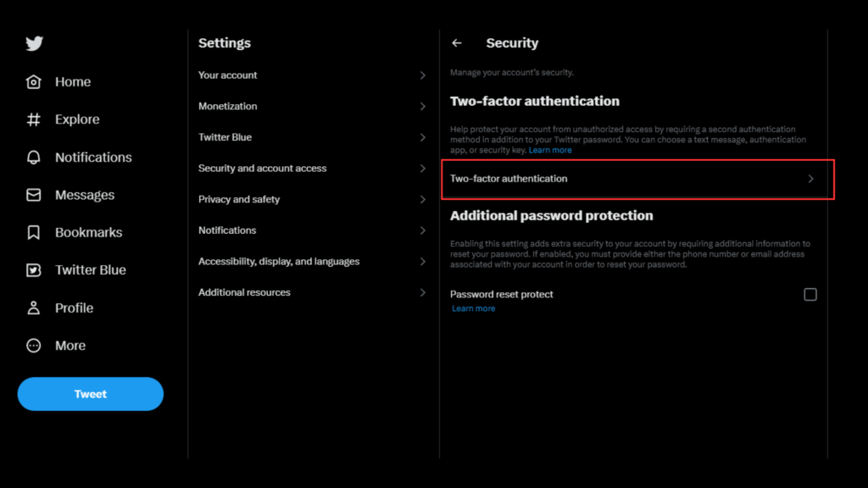868x488 pixels.
Task: Open Home via the house icon
Action: point(34,82)
